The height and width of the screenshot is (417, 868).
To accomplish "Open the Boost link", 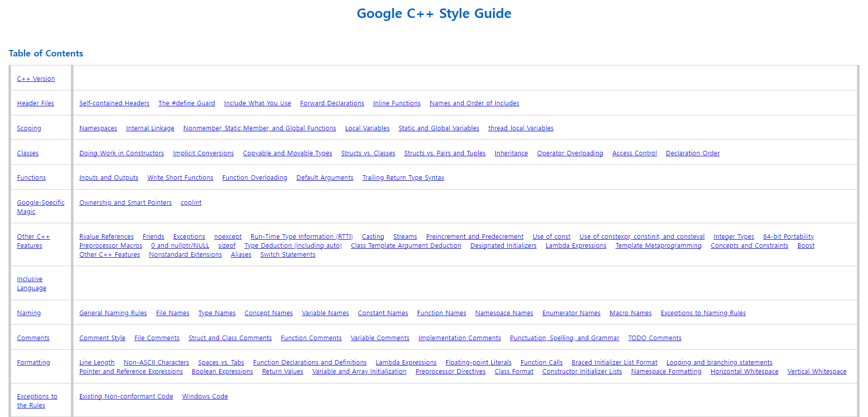I will (806, 246).
